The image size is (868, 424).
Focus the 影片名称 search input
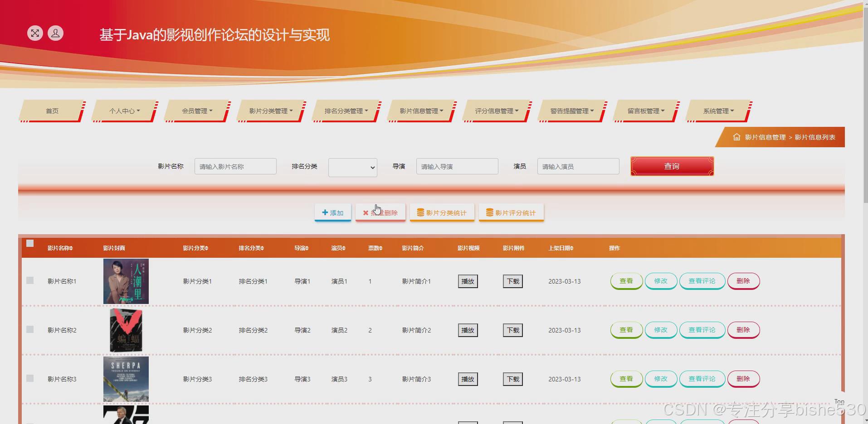[235, 166]
